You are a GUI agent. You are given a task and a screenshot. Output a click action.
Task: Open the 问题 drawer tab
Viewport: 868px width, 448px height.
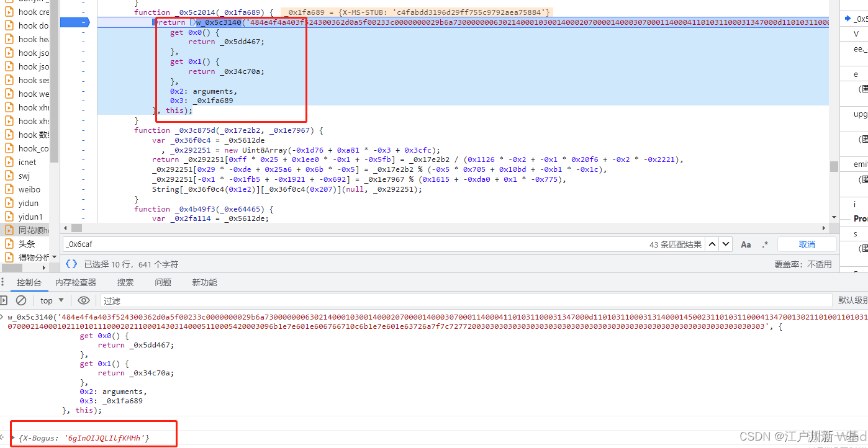pos(163,282)
